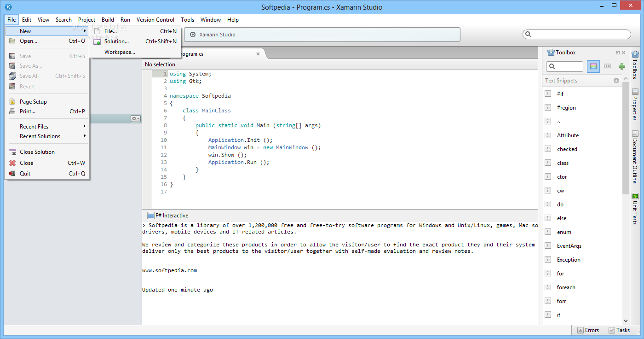The image size is (644, 339).
Task: Click the F# Interactive pad icon
Action: [x=150, y=216]
